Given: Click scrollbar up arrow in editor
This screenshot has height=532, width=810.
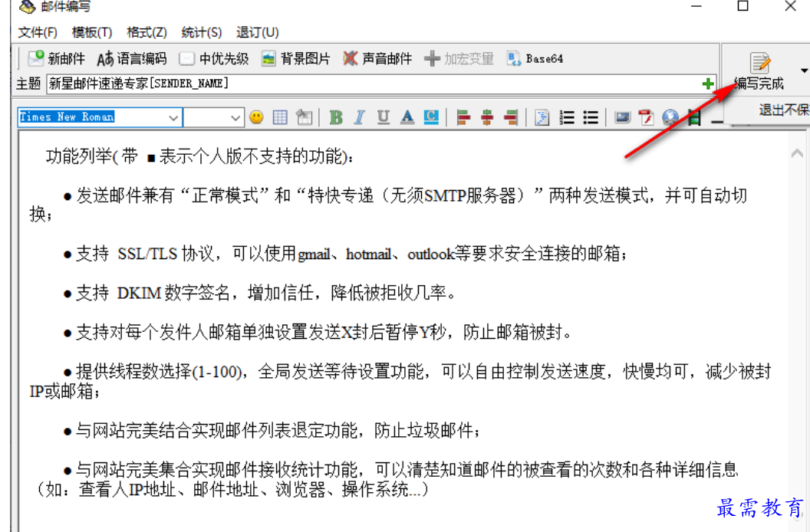Looking at the screenshot, I should click(x=796, y=153).
